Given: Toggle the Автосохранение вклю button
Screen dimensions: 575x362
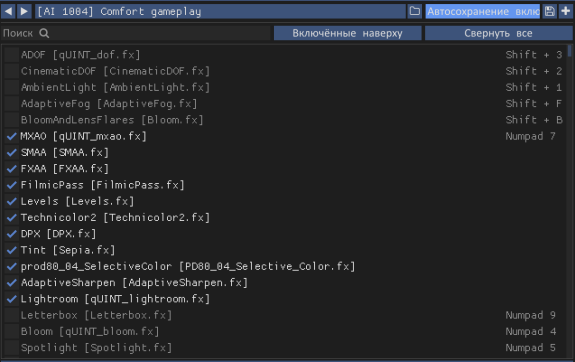Looking at the screenshot, I should [483, 11].
